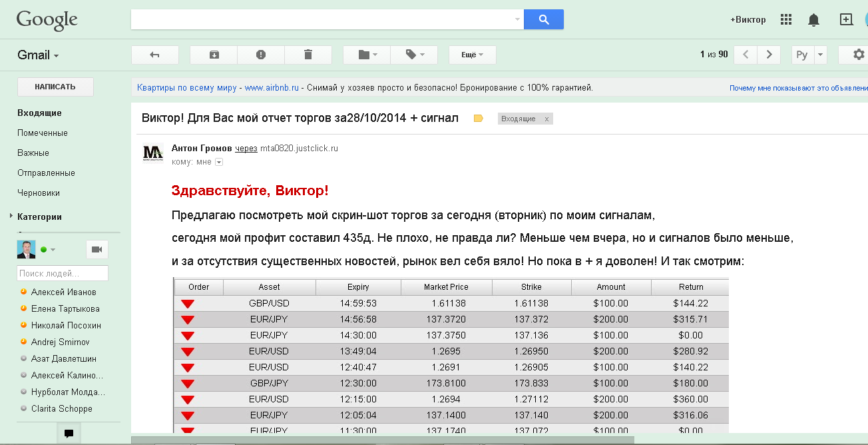Go to the older message arrow
The width and height of the screenshot is (868, 445).
click(x=769, y=55)
